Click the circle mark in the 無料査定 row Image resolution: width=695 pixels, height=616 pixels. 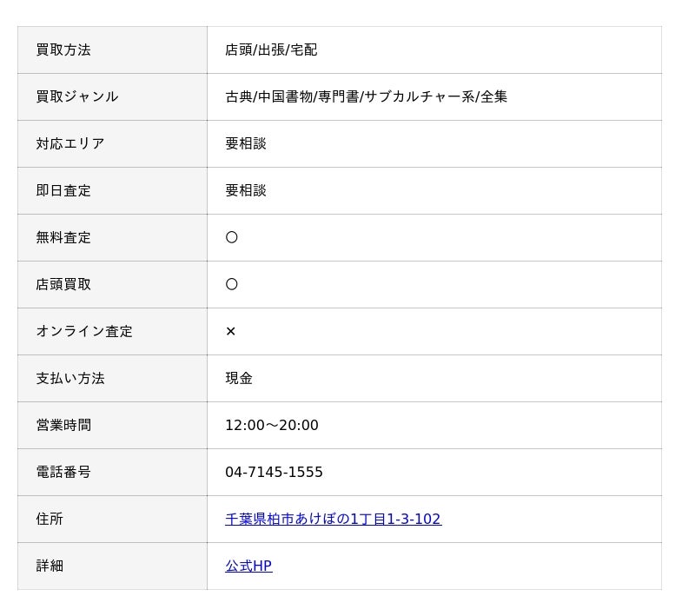[231, 237]
